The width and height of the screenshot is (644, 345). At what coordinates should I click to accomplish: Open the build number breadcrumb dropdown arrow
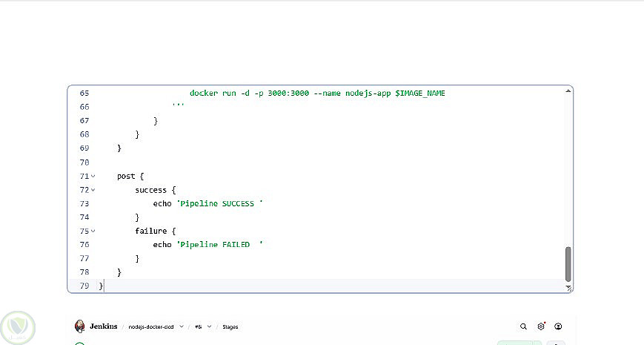(x=209, y=326)
